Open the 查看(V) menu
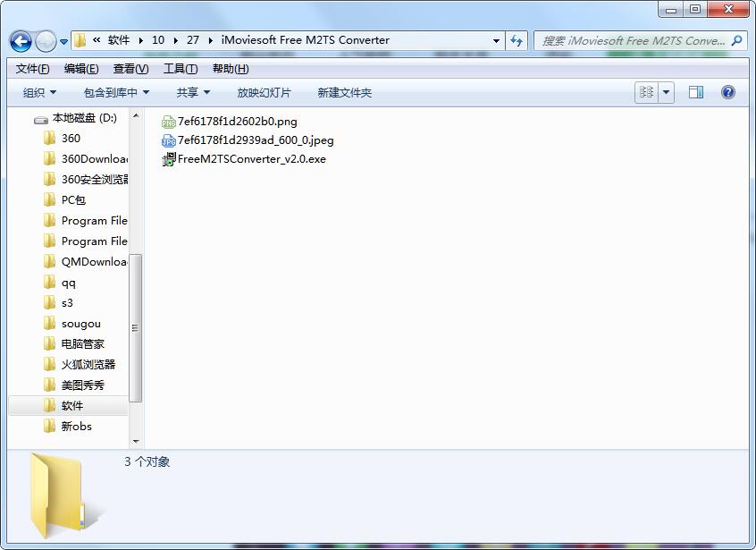Image resolution: width=756 pixels, height=550 pixels. (x=130, y=69)
